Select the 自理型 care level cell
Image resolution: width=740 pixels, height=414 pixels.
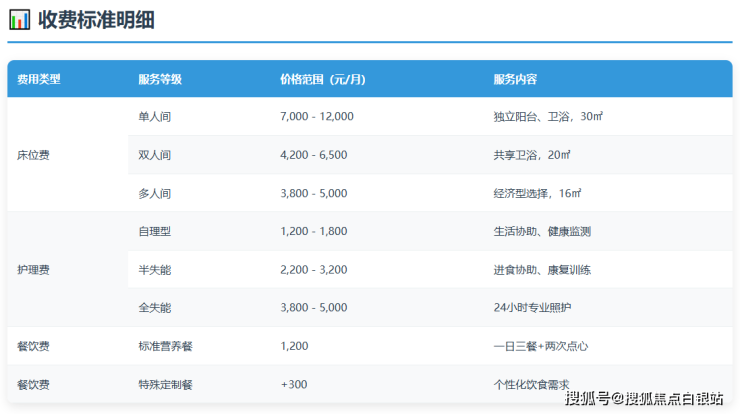click(154, 231)
